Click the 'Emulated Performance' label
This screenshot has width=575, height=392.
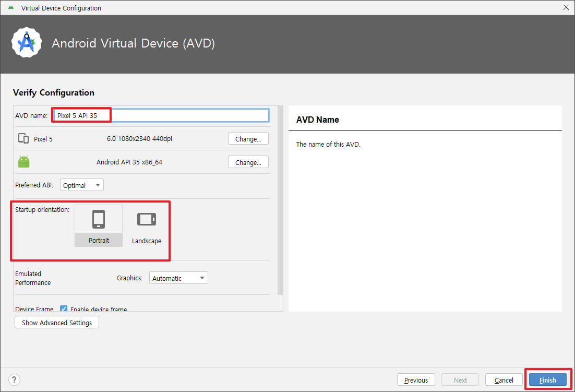click(33, 278)
